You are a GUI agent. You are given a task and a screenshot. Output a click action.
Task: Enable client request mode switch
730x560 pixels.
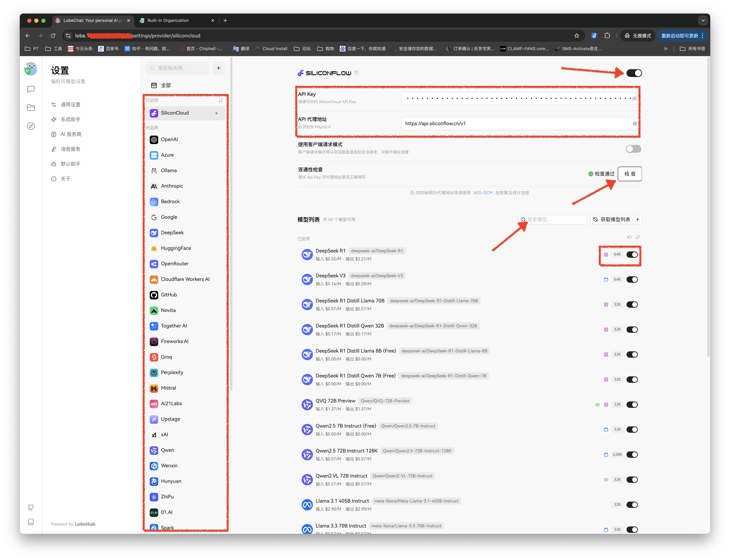tap(633, 149)
